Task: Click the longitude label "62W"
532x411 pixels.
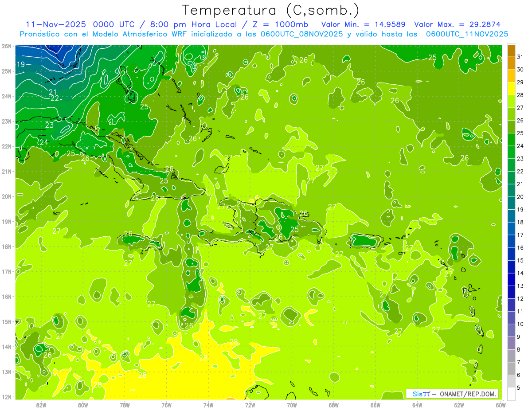Action: click(x=459, y=405)
